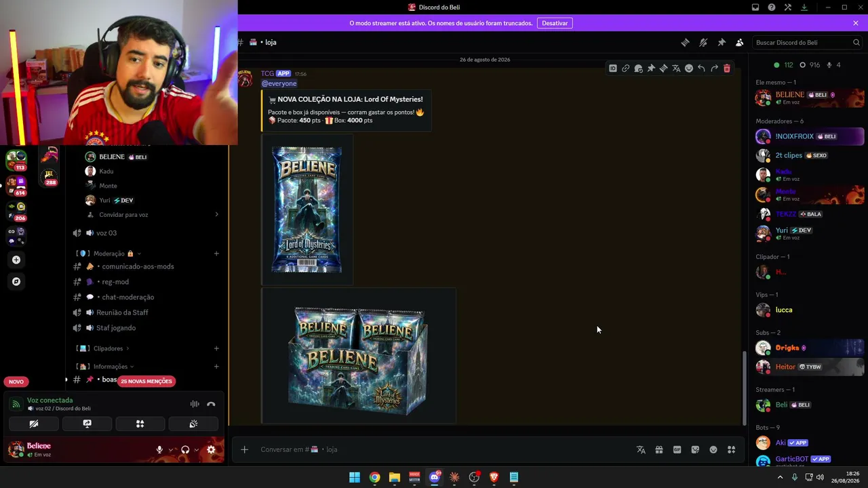Image resolution: width=868 pixels, height=488 pixels.
Task: Click Convidar para voz
Action: [123, 215]
